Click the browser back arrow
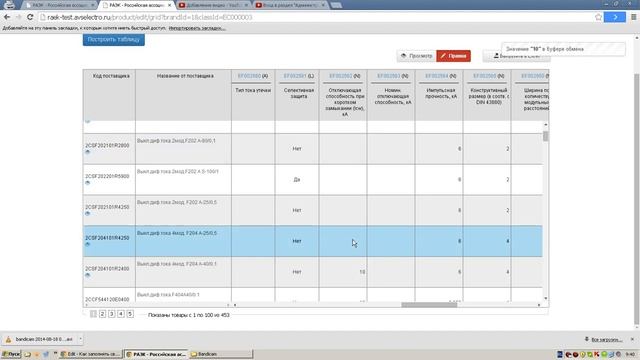Image resolution: width=640 pixels, height=360 pixels. [x=7, y=17]
